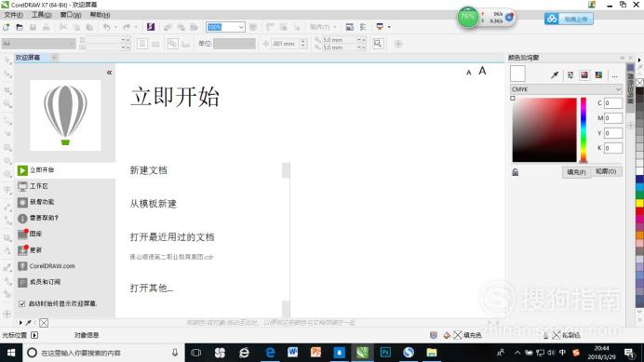Click the Outline button in color docker
This screenshot has width=644, height=362.
point(606,172)
